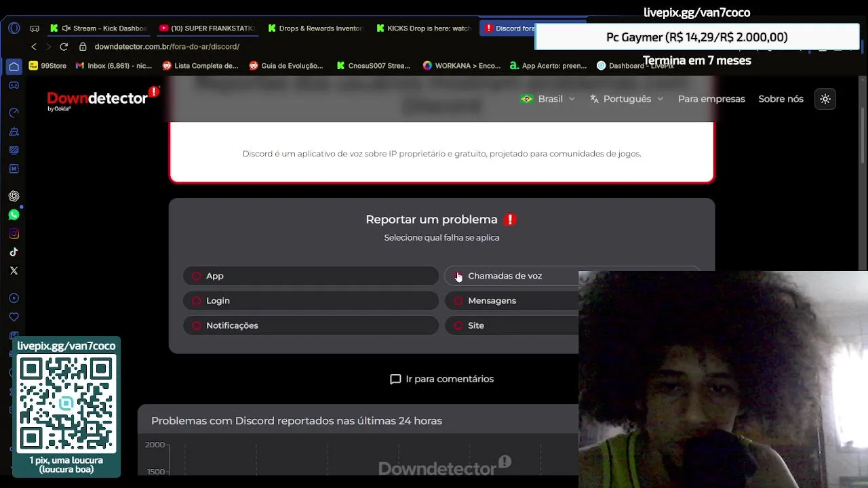Switch to Drops & Rewards Inventory tab
The image size is (868, 488).
[315, 28]
